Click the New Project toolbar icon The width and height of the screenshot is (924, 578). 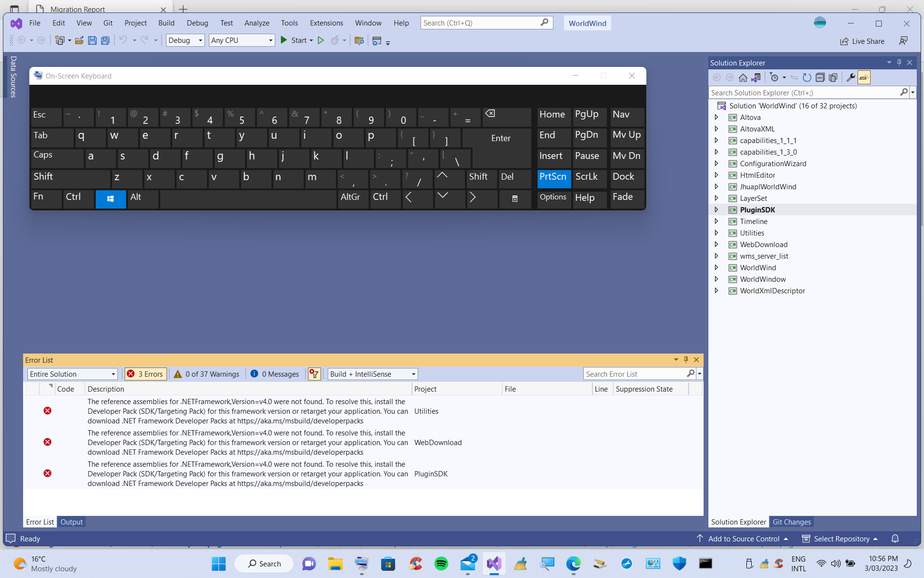click(x=60, y=40)
